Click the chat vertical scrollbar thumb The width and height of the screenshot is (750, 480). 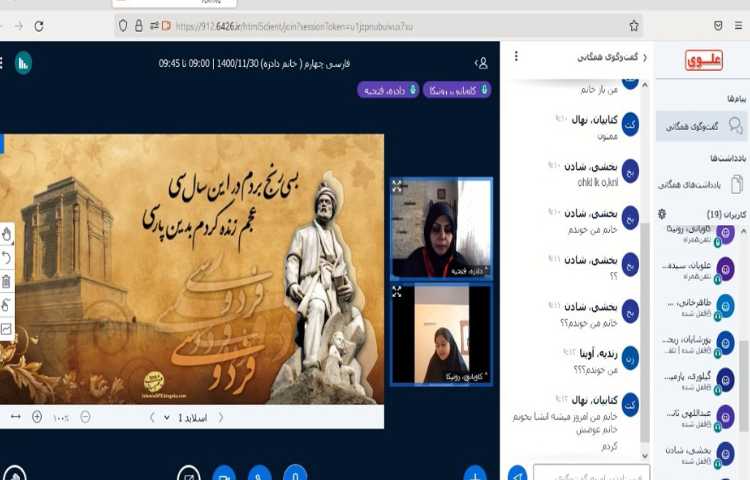(x=645, y=330)
